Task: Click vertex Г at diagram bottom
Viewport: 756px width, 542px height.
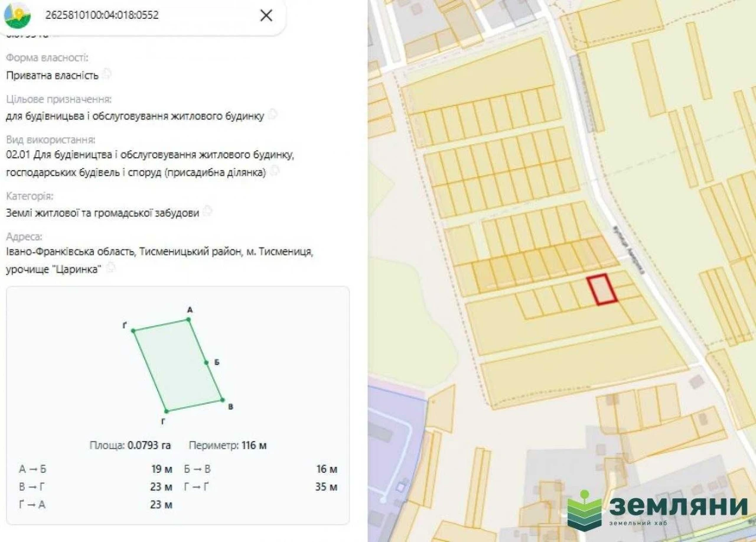Action: [x=167, y=411]
